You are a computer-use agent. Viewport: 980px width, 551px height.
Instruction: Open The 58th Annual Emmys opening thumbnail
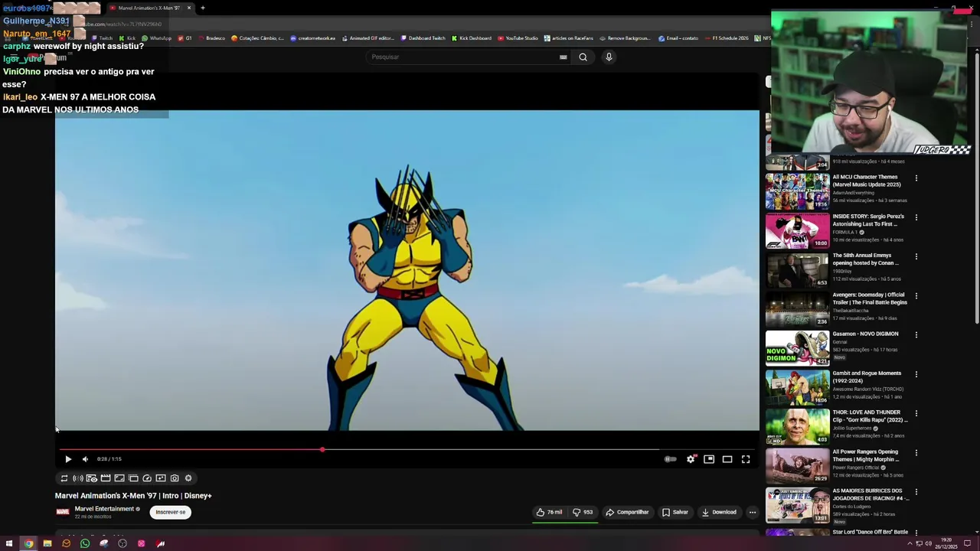797,269
